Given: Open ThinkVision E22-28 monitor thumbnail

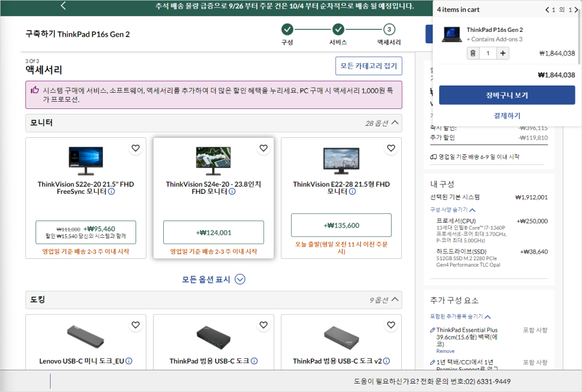Looking at the screenshot, I should (x=341, y=161).
